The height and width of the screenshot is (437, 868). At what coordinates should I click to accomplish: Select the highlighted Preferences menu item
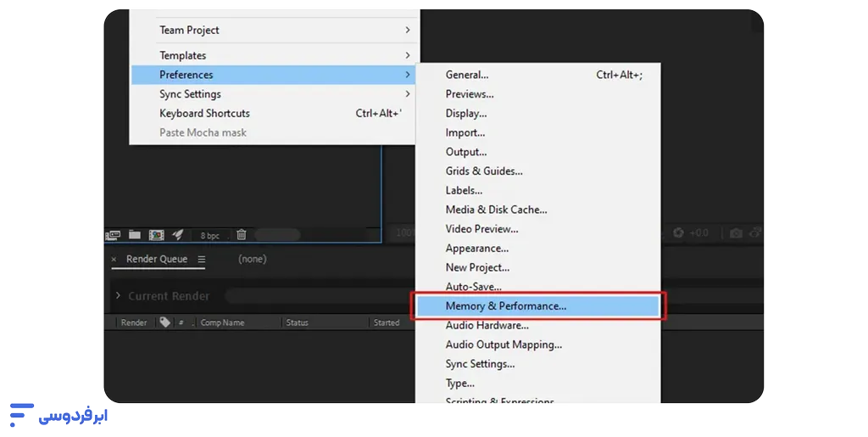point(274,75)
